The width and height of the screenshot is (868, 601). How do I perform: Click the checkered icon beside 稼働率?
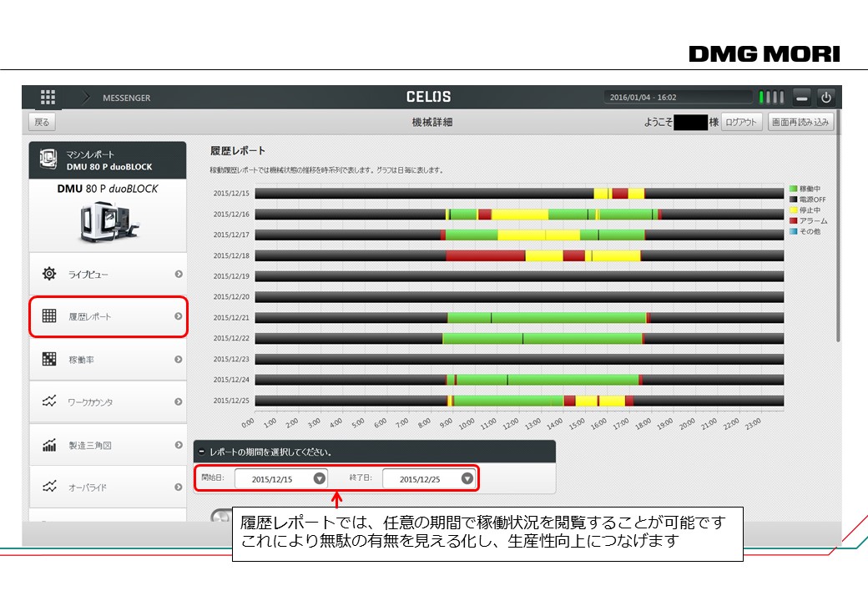[x=49, y=359]
